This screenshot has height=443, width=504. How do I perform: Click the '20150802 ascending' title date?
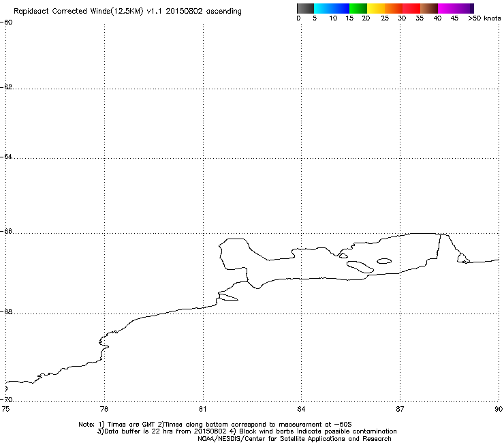[204, 12]
